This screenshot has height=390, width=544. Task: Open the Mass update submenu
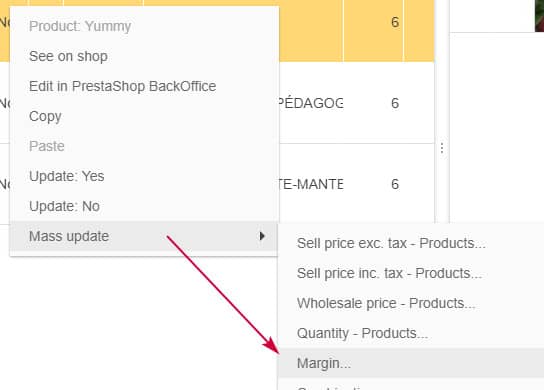pos(144,236)
